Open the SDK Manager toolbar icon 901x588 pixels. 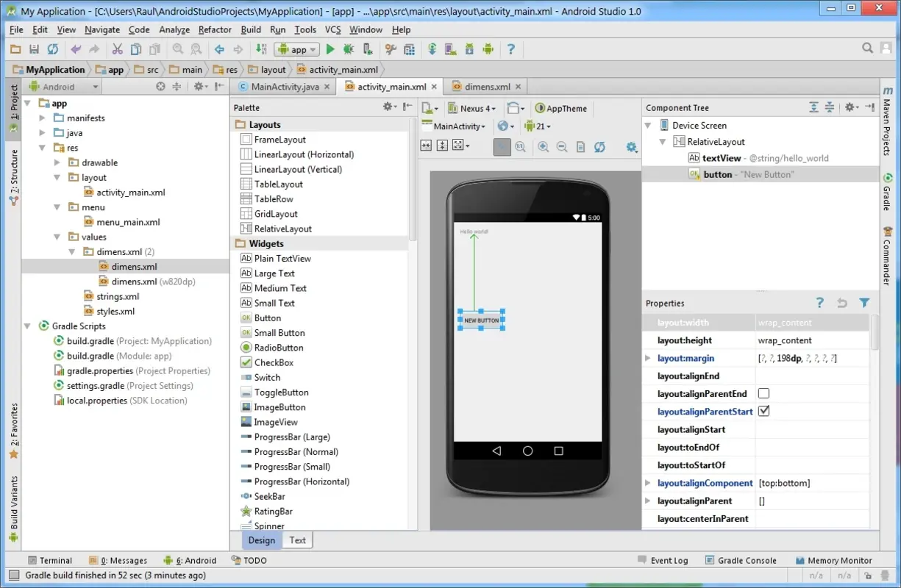pos(469,49)
